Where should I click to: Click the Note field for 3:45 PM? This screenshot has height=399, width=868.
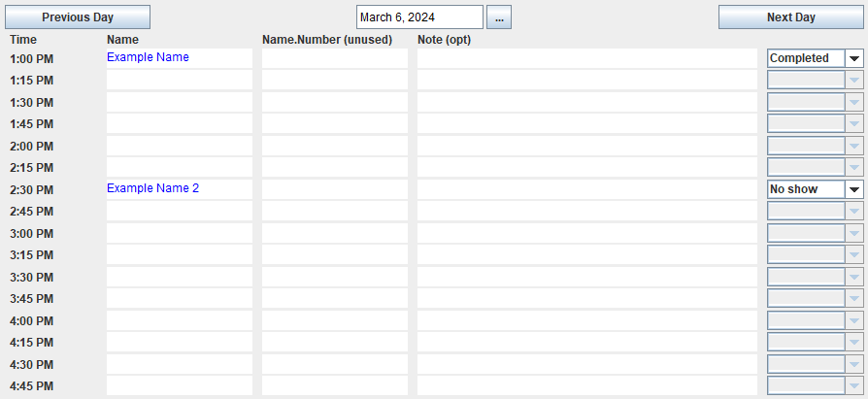pos(587,298)
